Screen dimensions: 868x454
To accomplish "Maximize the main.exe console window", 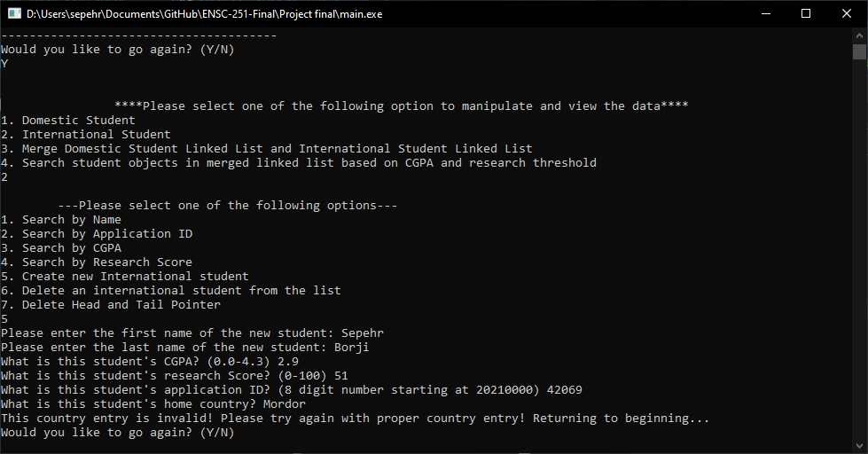I will coord(806,14).
